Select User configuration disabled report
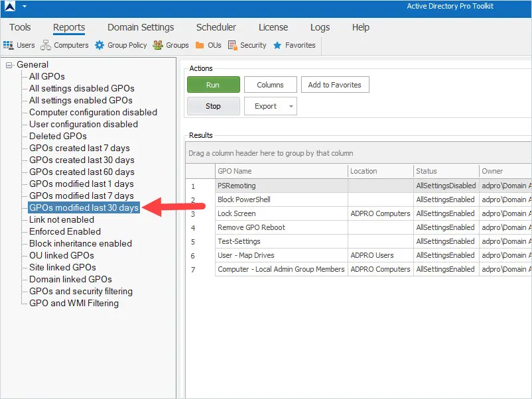 pyautogui.click(x=84, y=124)
